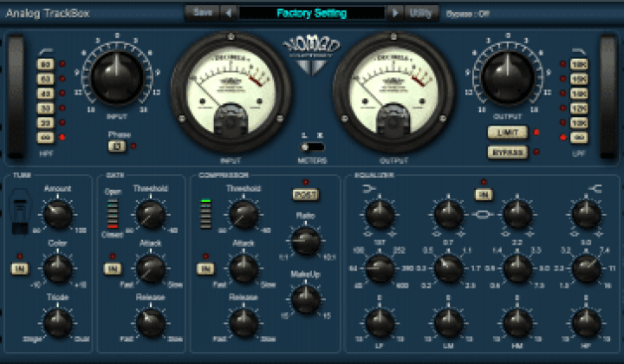Select the 30 Hz HPF button

pos(45,108)
